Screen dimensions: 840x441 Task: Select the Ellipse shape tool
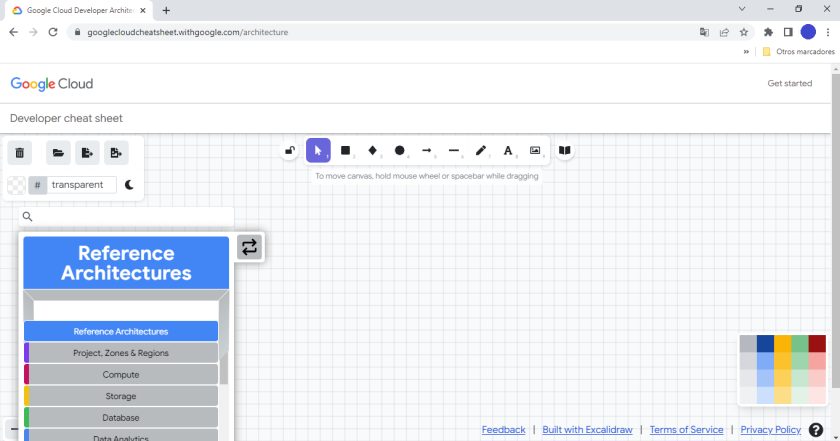[400, 151]
